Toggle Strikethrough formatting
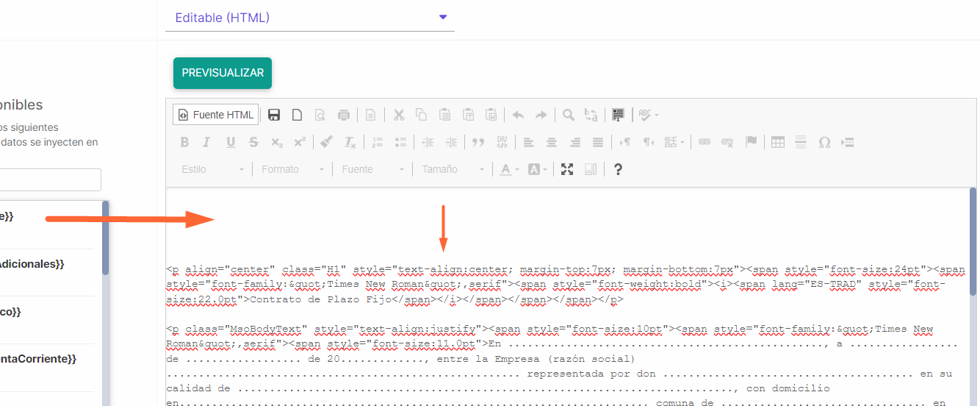980x406 pixels. pyautogui.click(x=253, y=142)
